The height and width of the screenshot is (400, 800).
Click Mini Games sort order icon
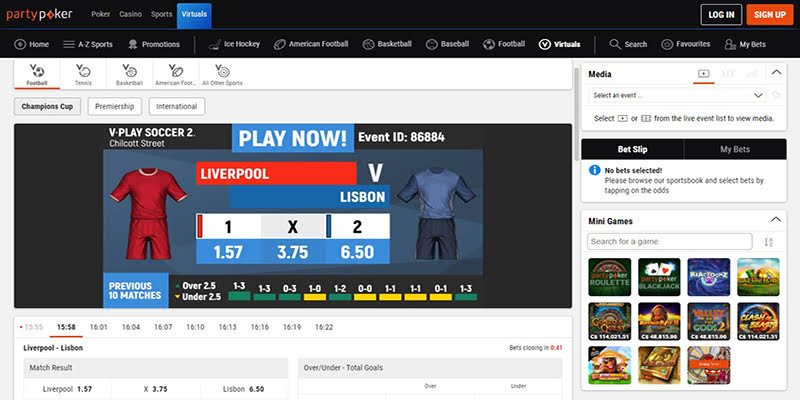click(x=768, y=242)
